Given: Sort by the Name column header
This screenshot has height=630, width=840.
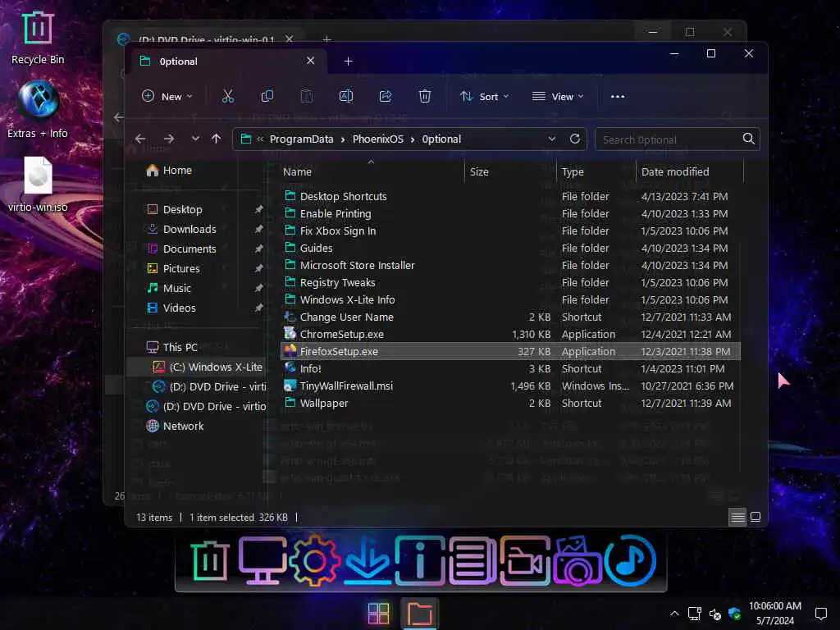Looking at the screenshot, I should tap(372, 172).
